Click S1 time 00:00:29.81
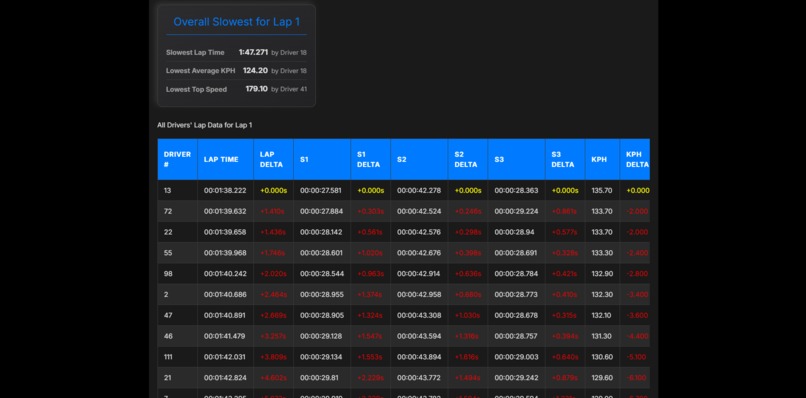Screen dimensions: 806x398 click(319, 378)
